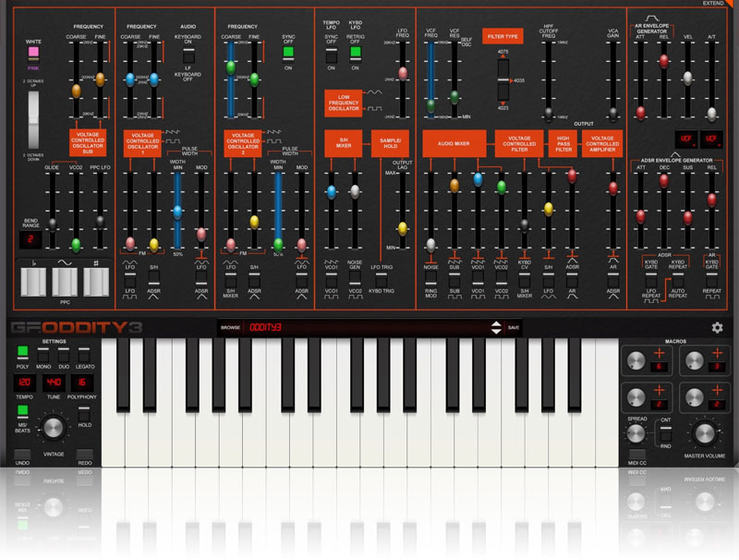The image size is (739, 560).
Task: Toggle the White/Pink noise switch
Action: (x=33, y=54)
